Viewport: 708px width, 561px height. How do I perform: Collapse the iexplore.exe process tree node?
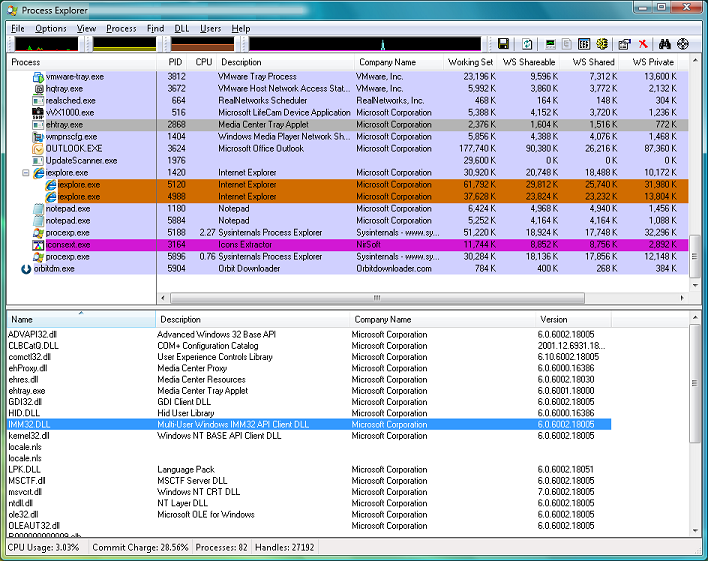25,173
